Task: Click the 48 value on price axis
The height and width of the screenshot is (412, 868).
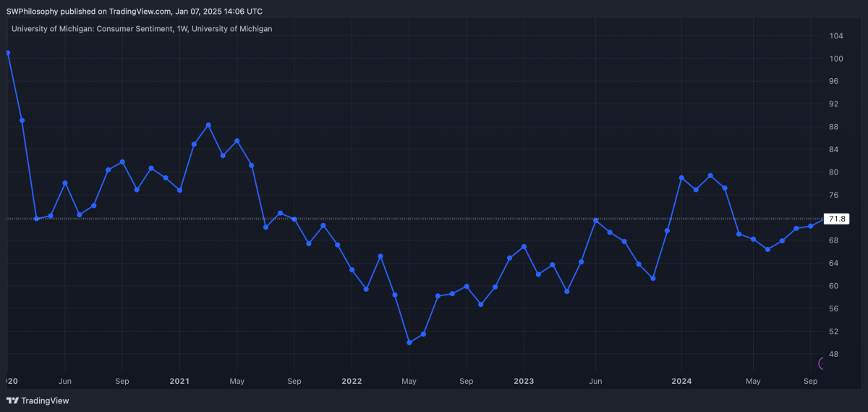Action: pyautogui.click(x=835, y=354)
